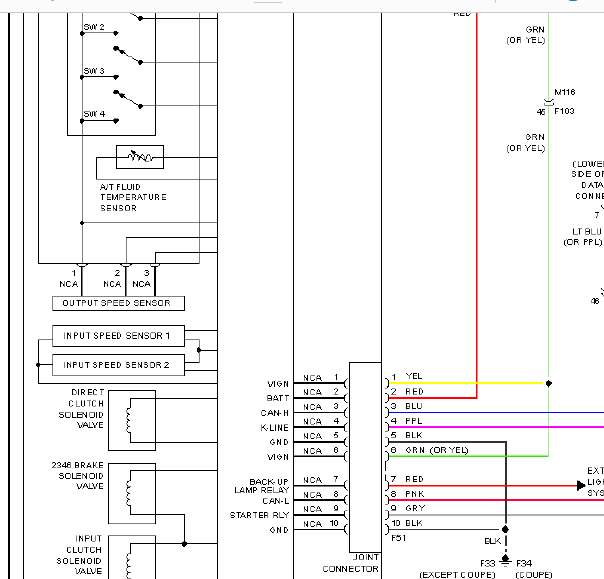604x579 pixels.
Task: Click the 6 GRN (OR YEL) wire label
Action: tap(430, 450)
